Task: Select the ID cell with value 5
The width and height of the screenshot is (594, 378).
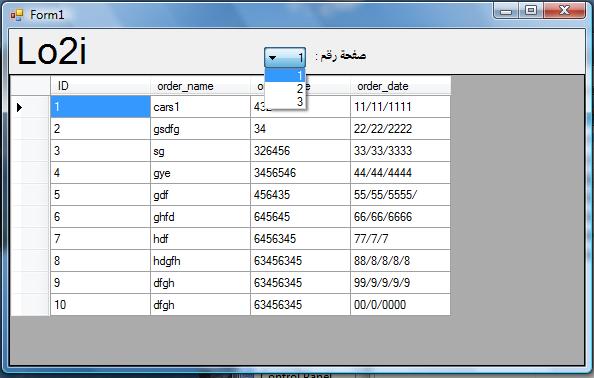Action: pos(100,195)
